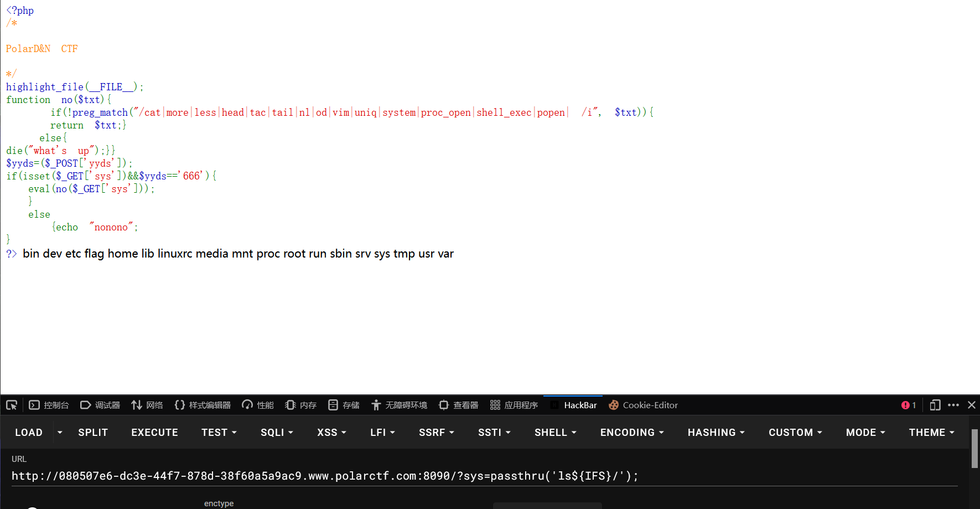
Task: Click the 'enctype' label
Action: pos(219,503)
